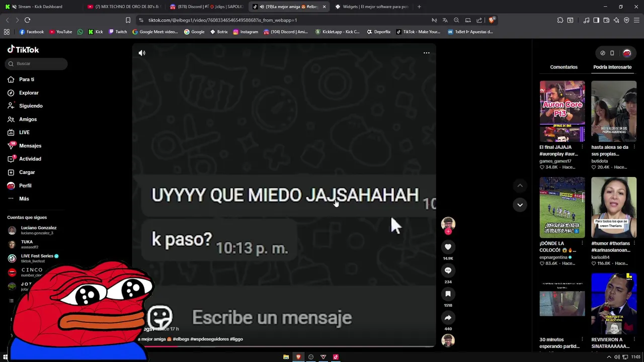This screenshot has height=362, width=644.
Task: Open the browser extensions puzzle icon
Action: [560, 20]
